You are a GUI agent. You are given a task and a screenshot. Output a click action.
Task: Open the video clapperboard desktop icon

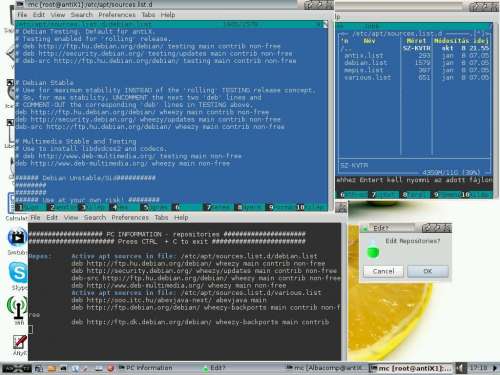[17, 238]
